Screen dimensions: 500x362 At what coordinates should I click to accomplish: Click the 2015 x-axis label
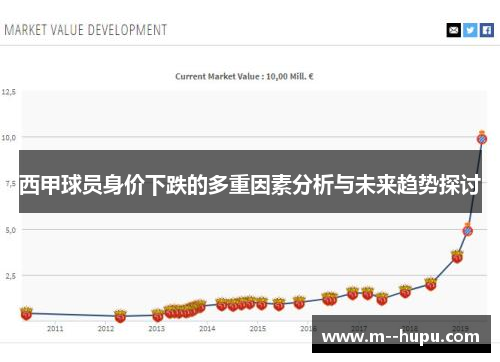258,329
